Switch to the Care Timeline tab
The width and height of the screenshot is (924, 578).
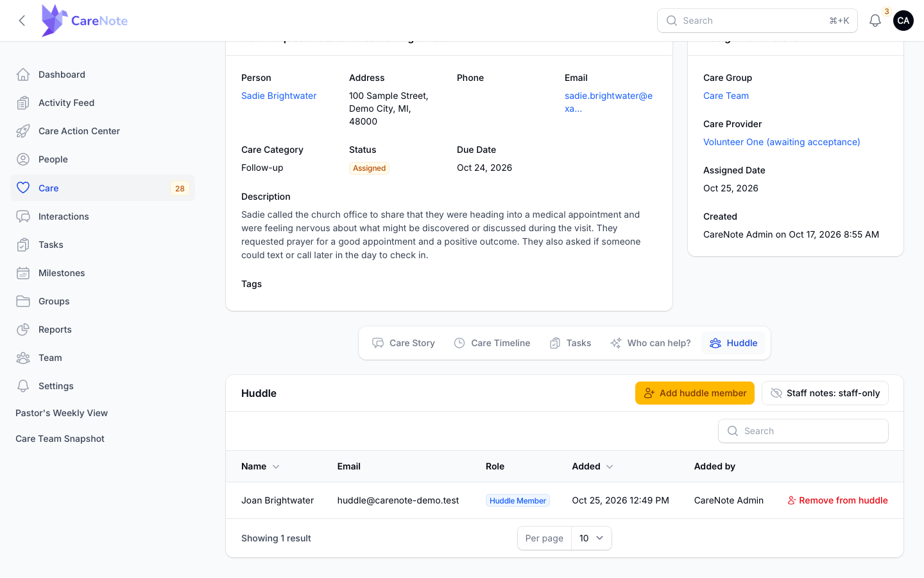point(492,343)
